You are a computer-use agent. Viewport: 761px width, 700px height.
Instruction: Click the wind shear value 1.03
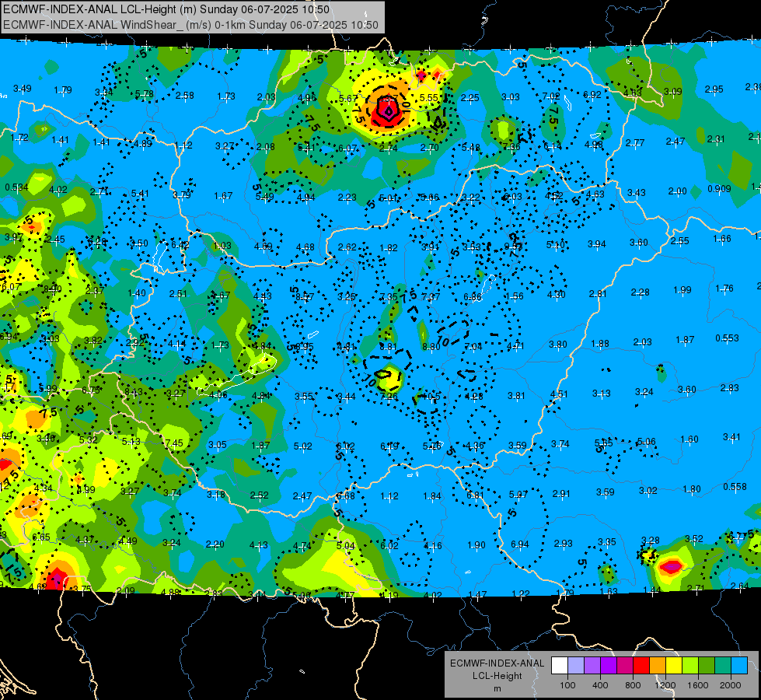[222, 246]
